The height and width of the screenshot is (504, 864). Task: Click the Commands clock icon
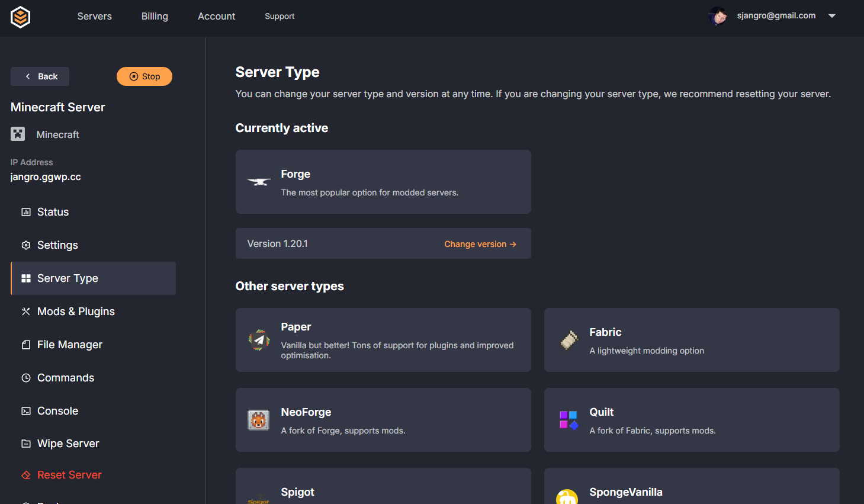coord(25,377)
